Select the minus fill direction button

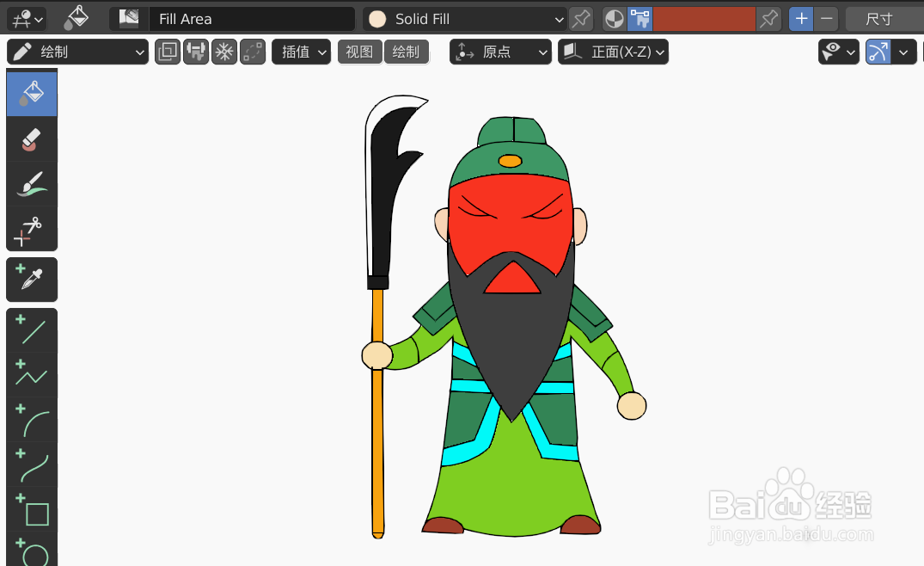tap(827, 19)
